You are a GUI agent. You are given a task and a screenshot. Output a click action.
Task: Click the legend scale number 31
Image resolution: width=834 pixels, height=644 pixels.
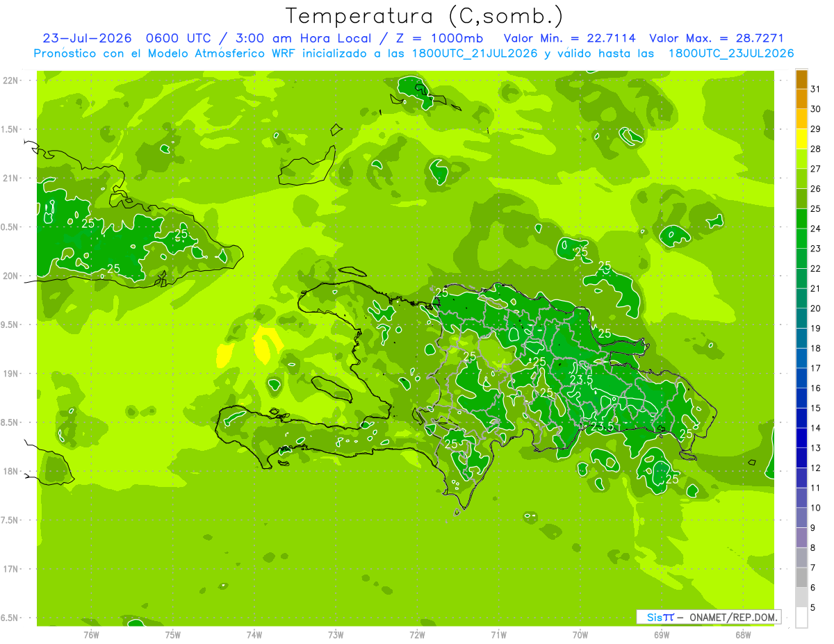click(816, 90)
